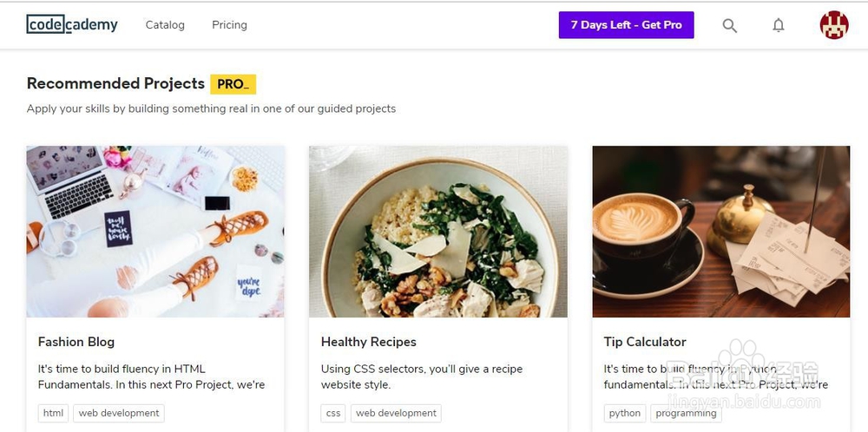Open the user profile avatar
The width and height of the screenshot is (868, 432).
[834, 25]
